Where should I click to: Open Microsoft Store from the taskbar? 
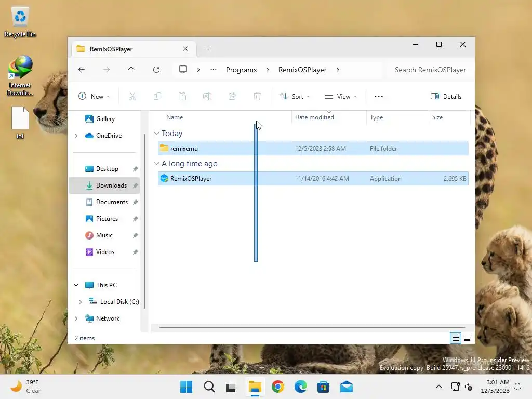pos(323,387)
